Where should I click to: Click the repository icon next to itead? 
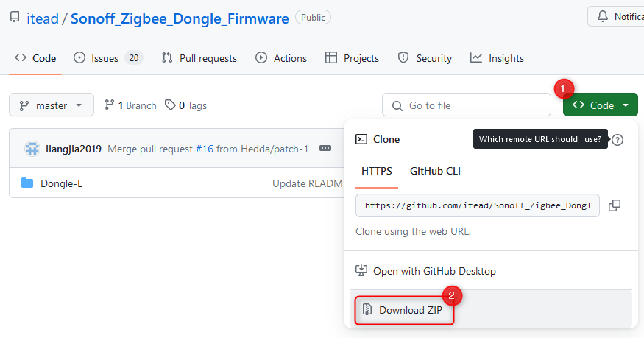click(x=15, y=18)
